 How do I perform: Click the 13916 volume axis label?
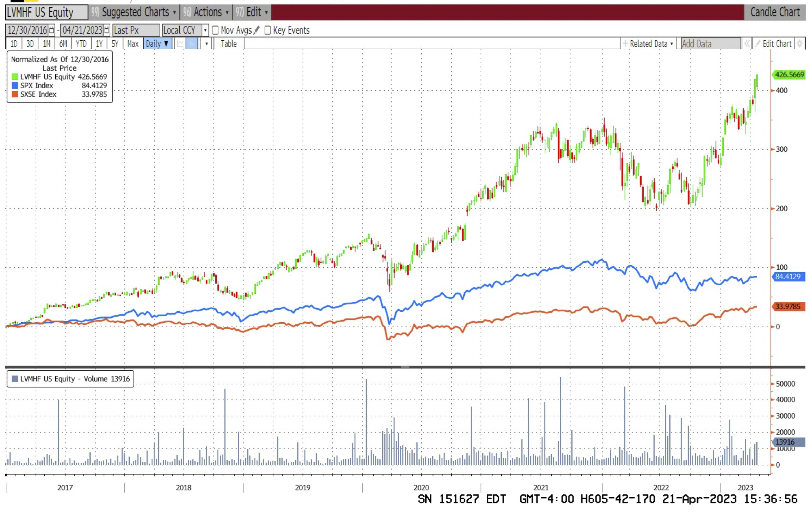coord(788,442)
